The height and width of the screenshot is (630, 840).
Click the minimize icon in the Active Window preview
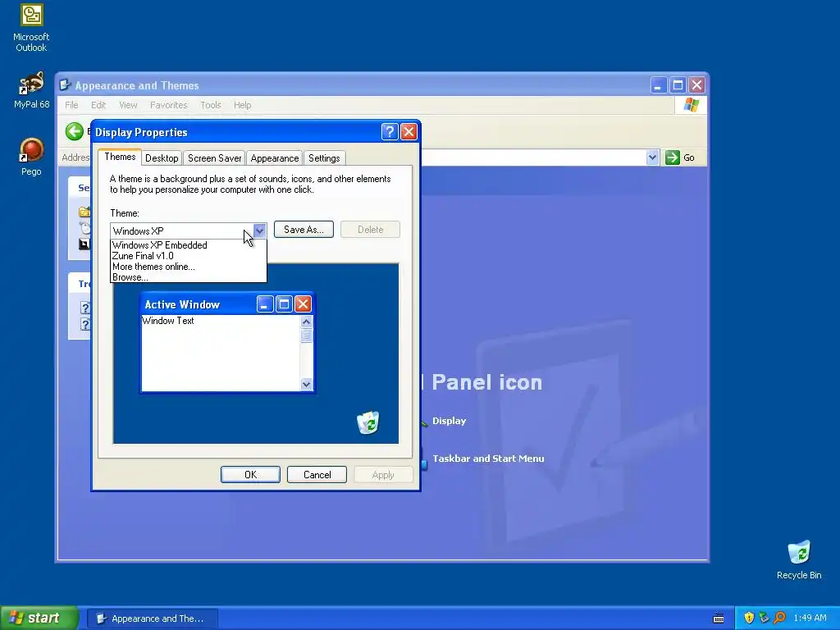click(265, 304)
